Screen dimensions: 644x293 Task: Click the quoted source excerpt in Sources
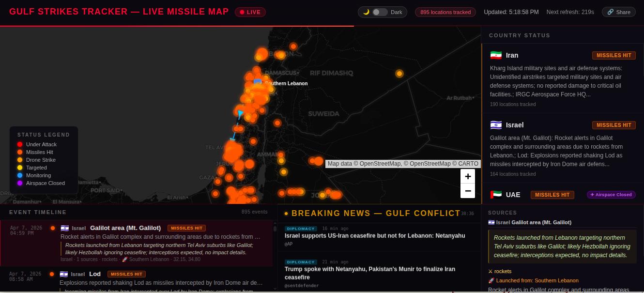click(562, 247)
